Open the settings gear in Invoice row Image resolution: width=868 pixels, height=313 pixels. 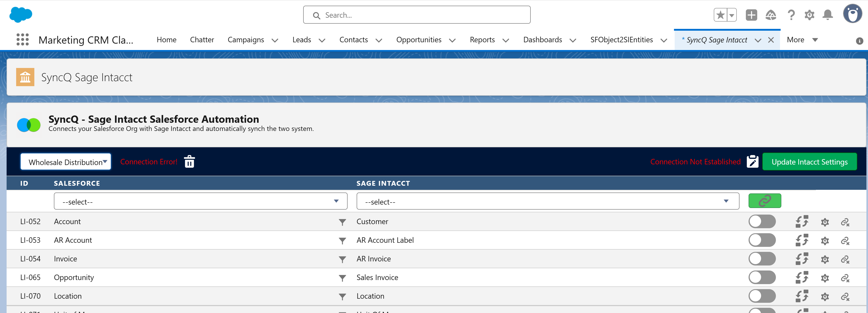(825, 260)
